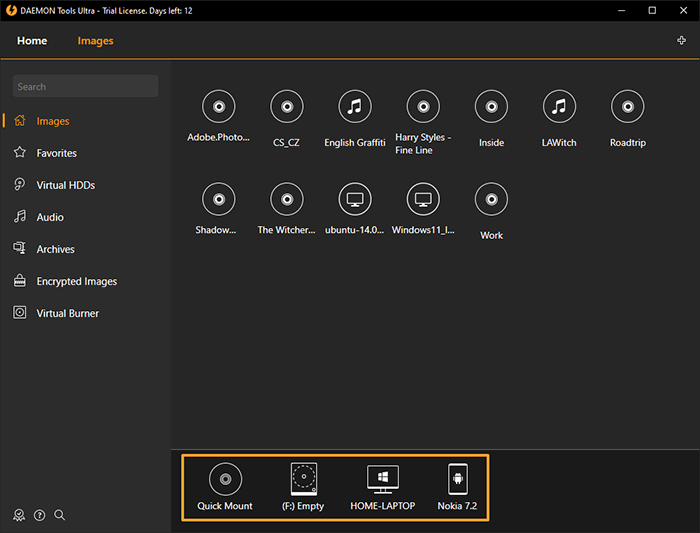Close the DAEMON Tools Ultra window
The width and height of the screenshot is (700, 533).
(x=683, y=10)
